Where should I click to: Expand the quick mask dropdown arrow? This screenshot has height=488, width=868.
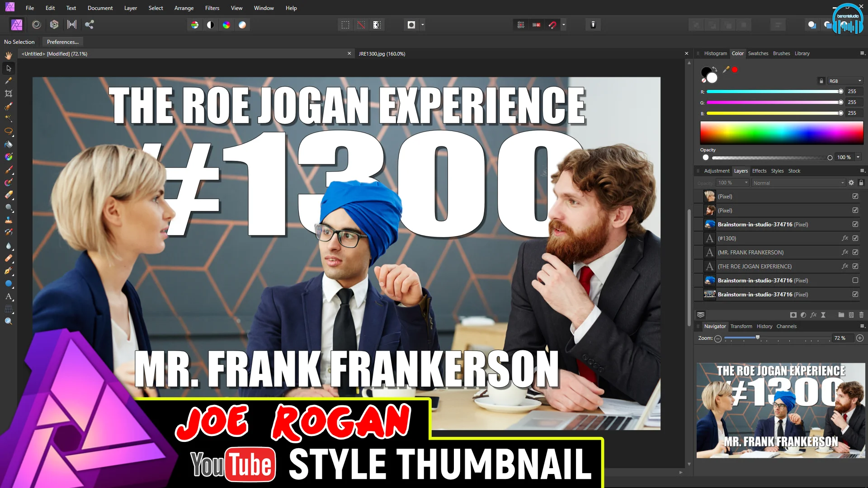coord(423,25)
